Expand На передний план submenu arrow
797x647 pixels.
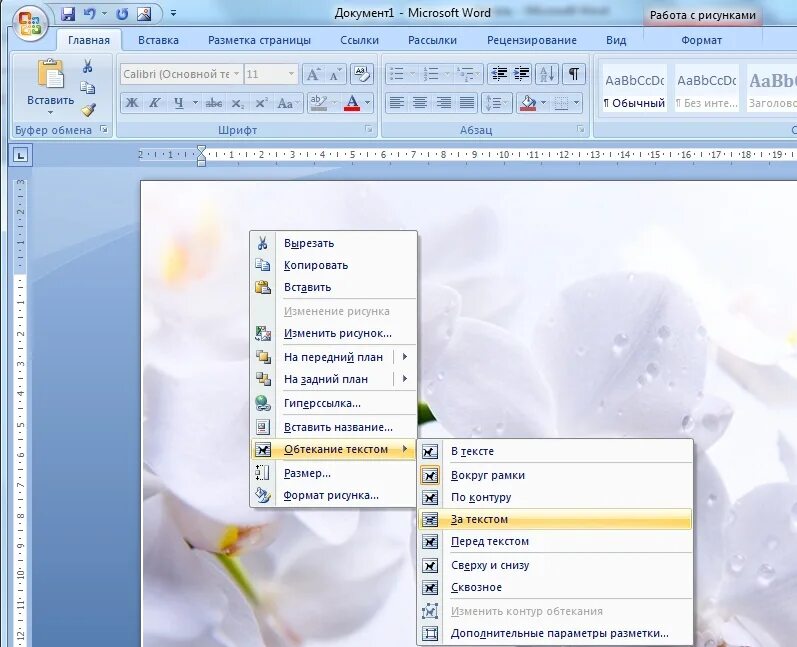click(405, 357)
